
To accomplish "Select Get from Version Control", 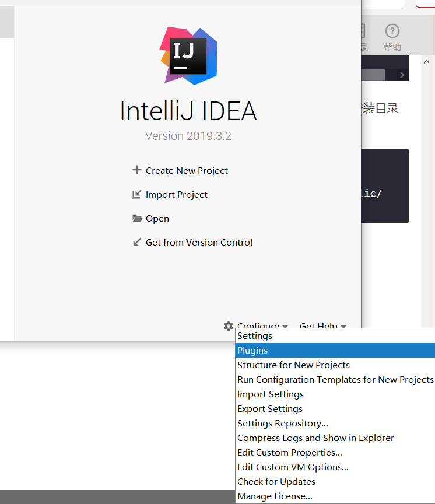I will click(x=199, y=242).
